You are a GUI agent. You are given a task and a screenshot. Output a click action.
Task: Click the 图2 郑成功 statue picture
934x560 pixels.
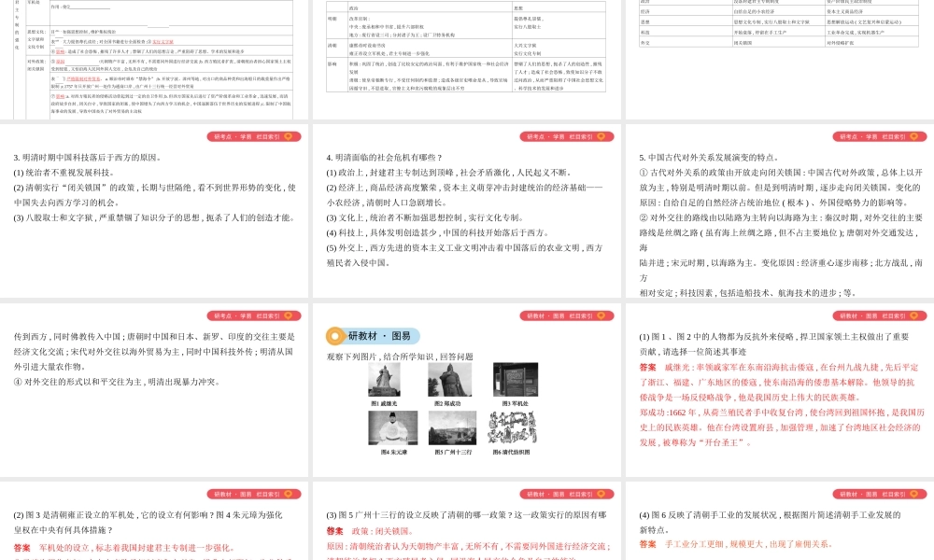(x=450, y=380)
